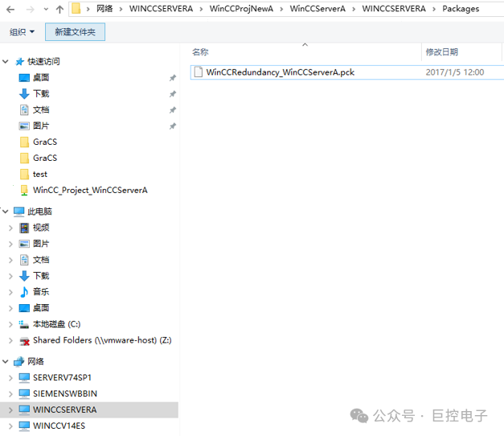Viewport: 504px width, 436px height.
Task: Go up one folder level
Action: 59,10
